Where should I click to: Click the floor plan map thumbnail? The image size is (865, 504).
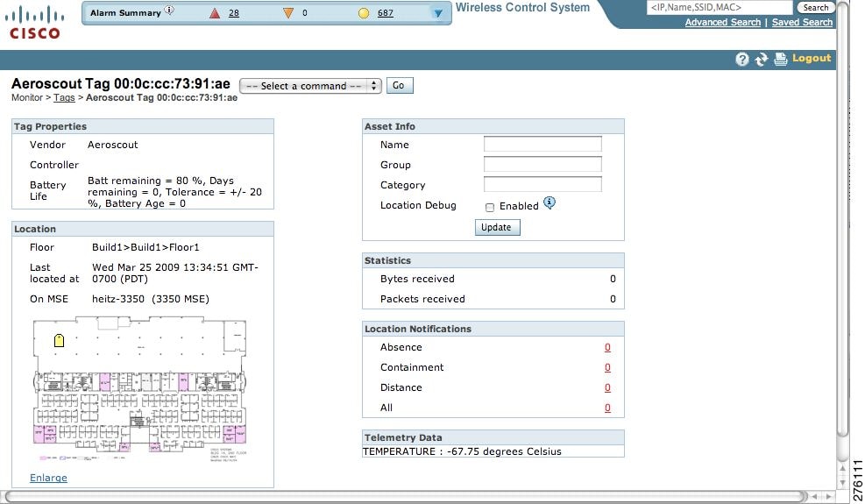click(139, 388)
